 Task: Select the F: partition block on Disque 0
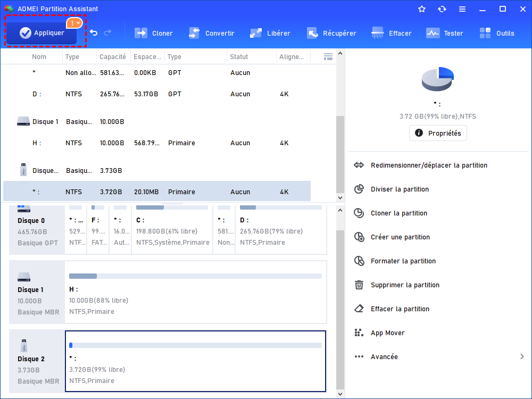click(98, 229)
